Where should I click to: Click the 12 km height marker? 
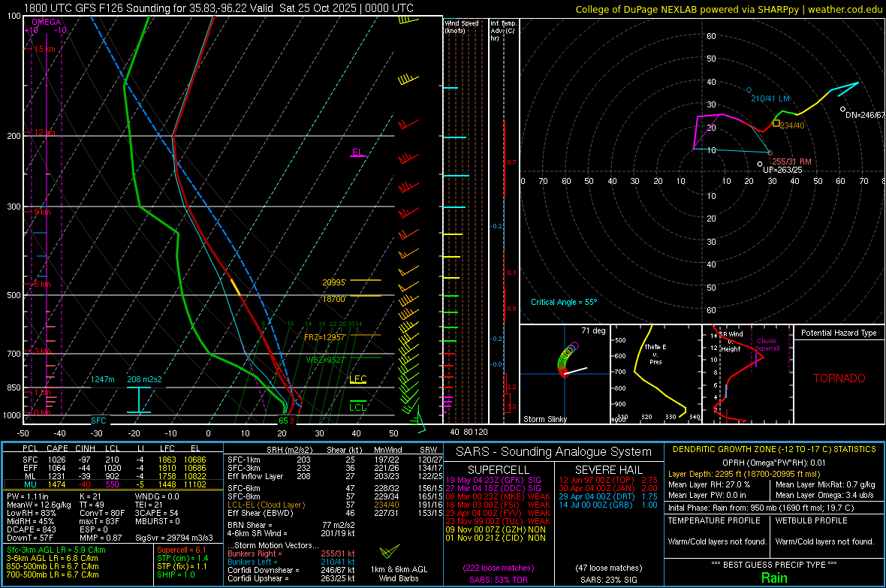pos(44,132)
